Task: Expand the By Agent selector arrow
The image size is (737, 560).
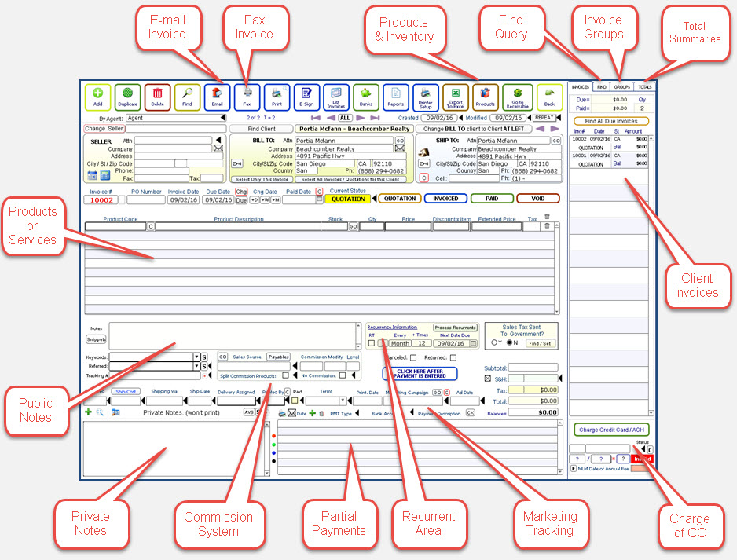Action: 223,118
